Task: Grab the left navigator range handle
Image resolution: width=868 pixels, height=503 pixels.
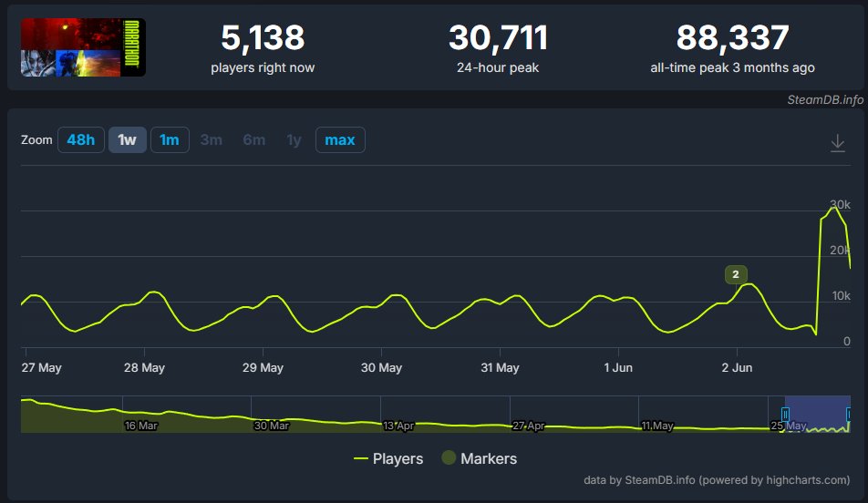Action: pos(785,414)
